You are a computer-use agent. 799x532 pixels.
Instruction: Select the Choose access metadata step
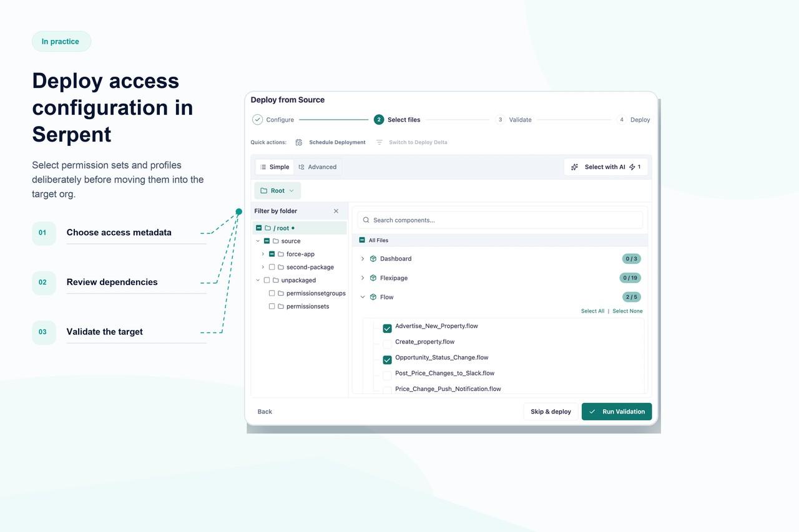click(x=119, y=233)
